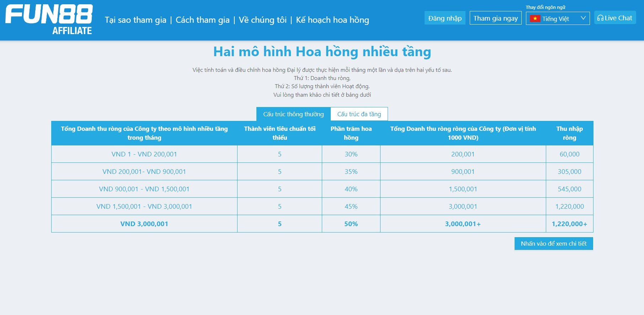Click cell 'VND 1 - VND 200,001'

144,154
